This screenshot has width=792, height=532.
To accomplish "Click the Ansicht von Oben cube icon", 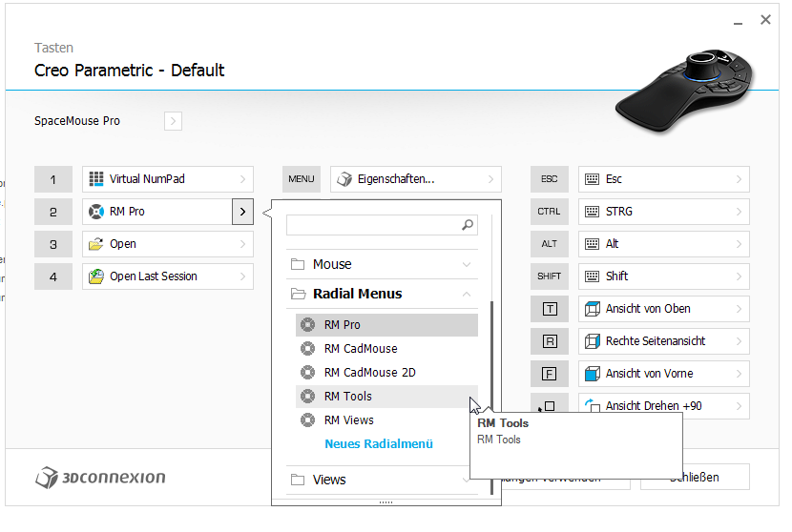I will (x=592, y=309).
